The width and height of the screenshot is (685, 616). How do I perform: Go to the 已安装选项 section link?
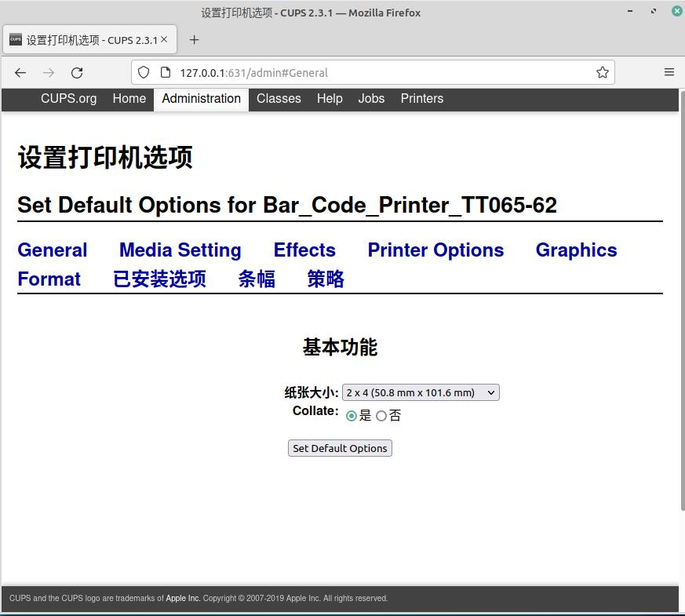tap(159, 279)
